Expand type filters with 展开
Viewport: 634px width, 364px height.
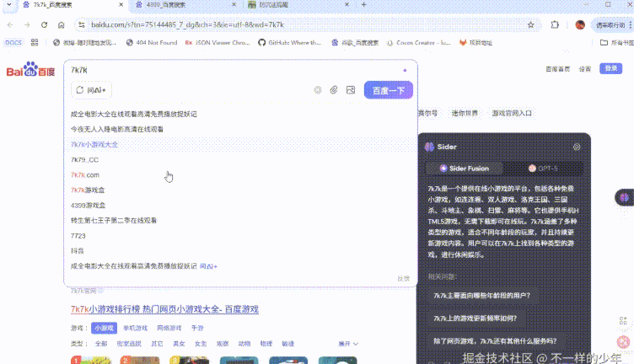(x=348, y=344)
